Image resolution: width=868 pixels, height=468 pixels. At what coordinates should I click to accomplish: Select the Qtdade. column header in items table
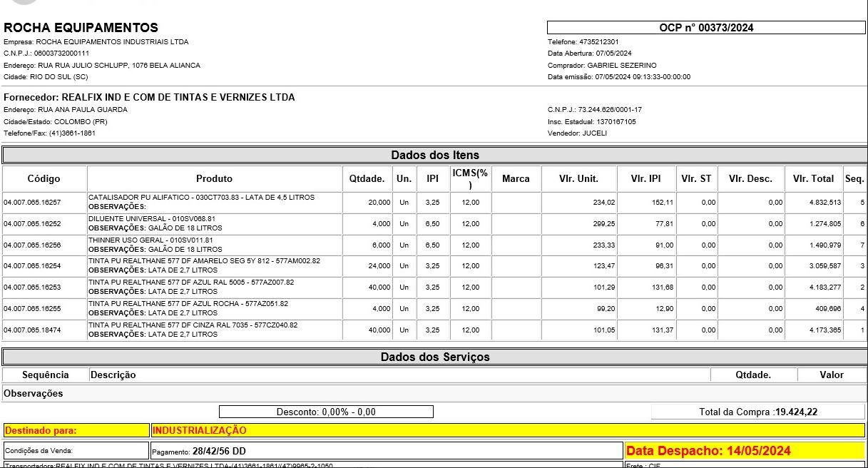pos(367,179)
